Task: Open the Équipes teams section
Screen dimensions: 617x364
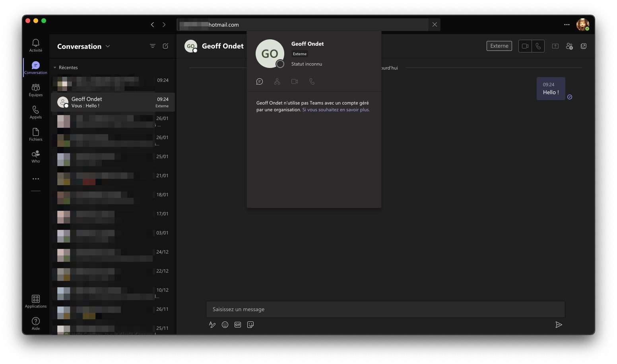Action: [35, 89]
